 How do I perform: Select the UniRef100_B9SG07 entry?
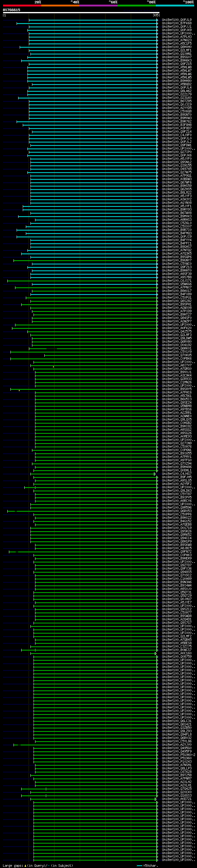tap(177, 57)
